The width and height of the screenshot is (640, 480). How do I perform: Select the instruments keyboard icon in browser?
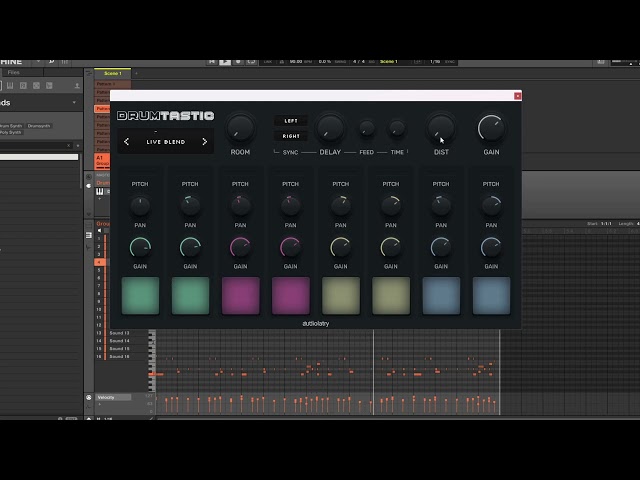10,86
